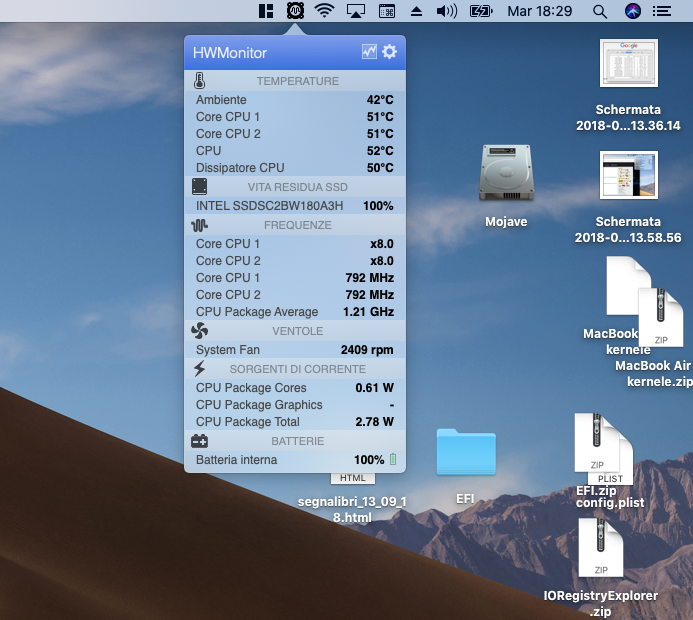Open Notification Center

[662, 11]
